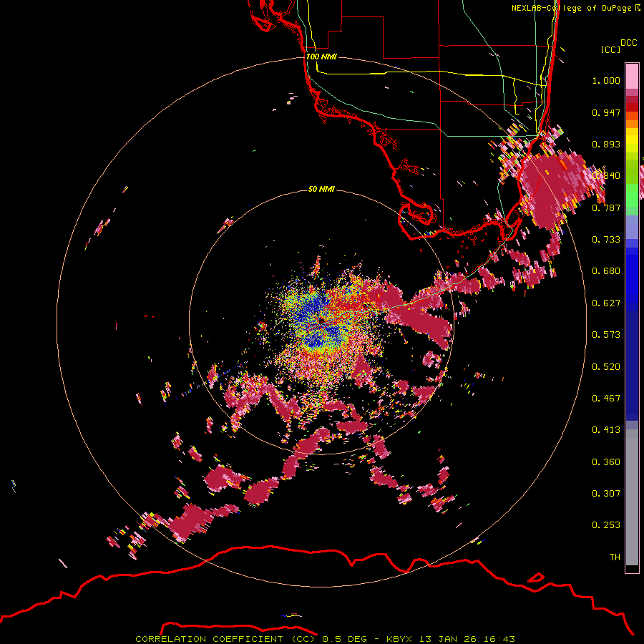Click the 0.733 value on the color scale

[x=606, y=240]
